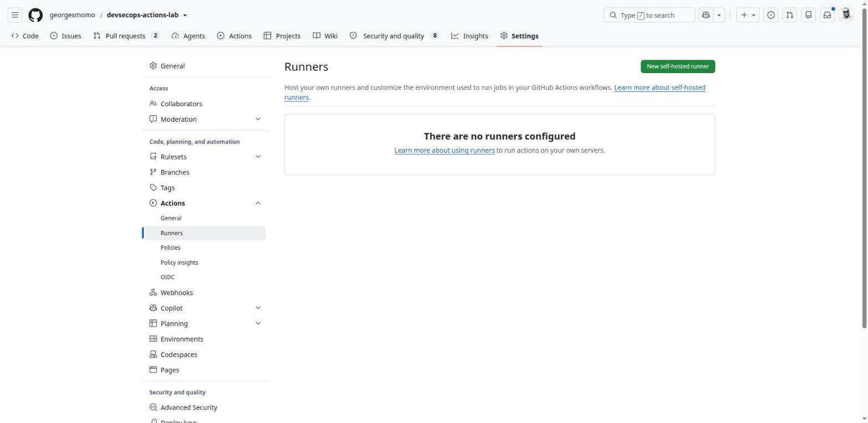
Task: Open the Actions tab in the repo navigation
Action: pos(234,36)
